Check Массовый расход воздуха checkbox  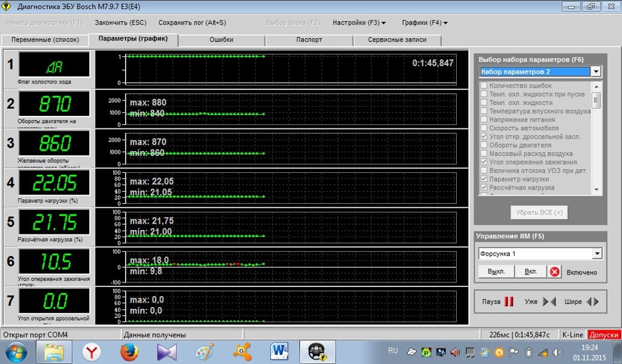483,154
